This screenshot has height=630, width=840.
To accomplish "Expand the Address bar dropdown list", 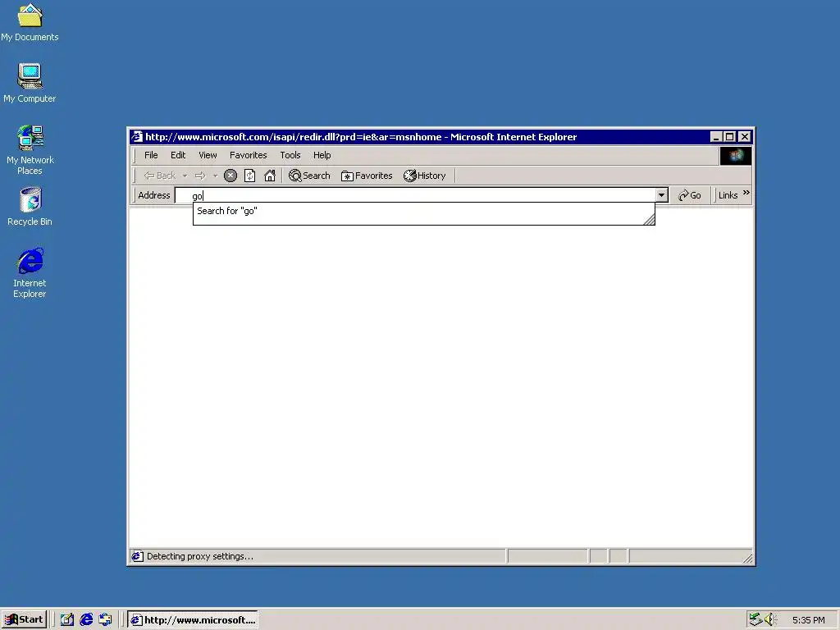I will pos(662,195).
